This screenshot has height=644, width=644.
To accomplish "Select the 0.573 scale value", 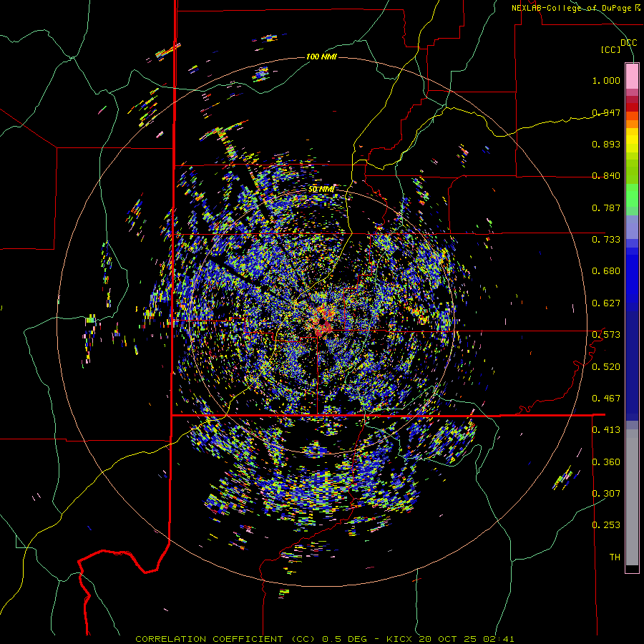I will click(x=606, y=335).
